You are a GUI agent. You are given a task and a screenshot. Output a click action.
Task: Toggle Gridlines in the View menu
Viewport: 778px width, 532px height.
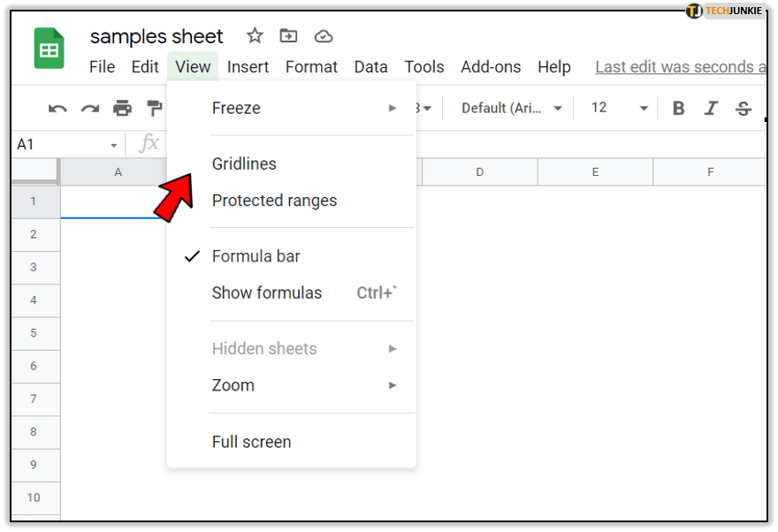tap(244, 163)
